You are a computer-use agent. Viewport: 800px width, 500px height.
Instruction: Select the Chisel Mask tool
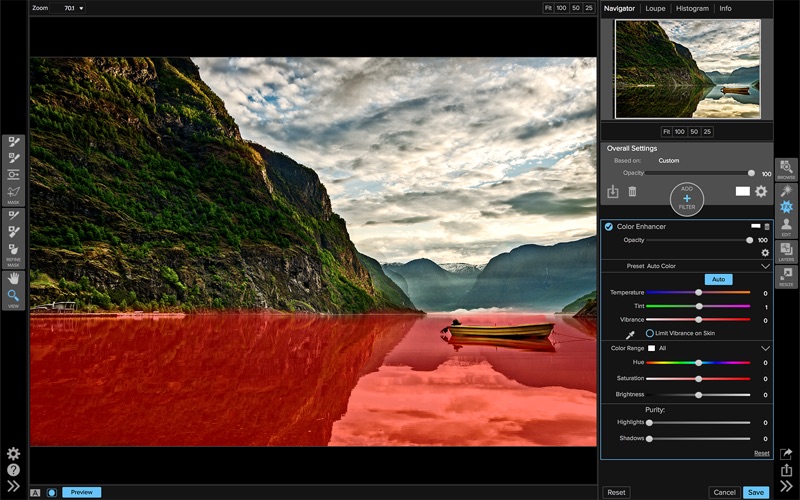click(13, 232)
